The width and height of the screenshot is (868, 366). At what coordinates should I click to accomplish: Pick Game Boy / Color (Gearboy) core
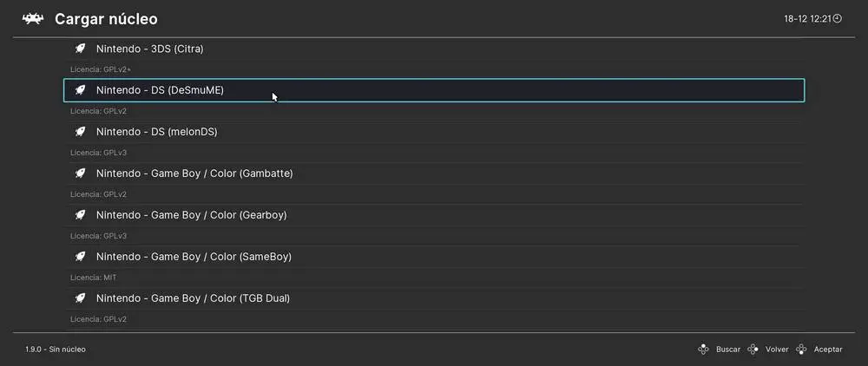click(191, 215)
